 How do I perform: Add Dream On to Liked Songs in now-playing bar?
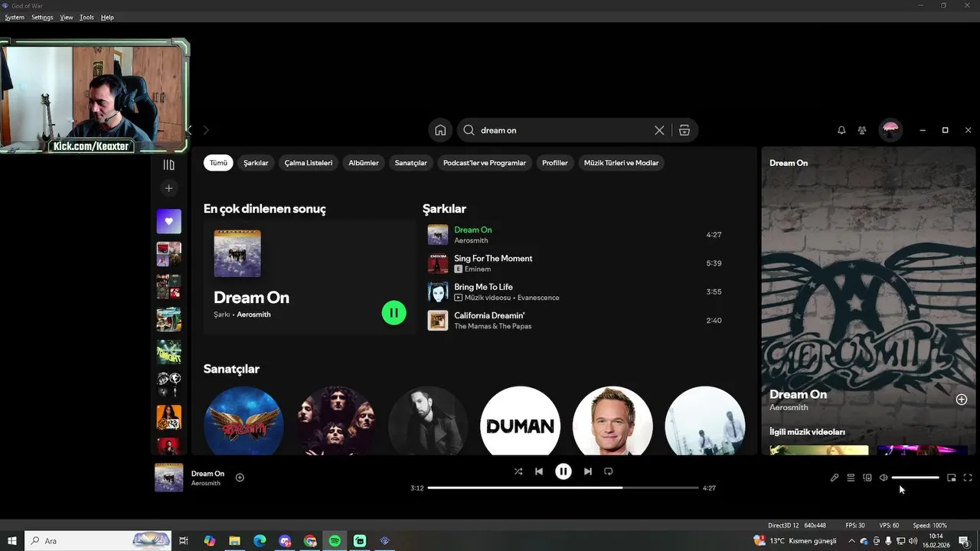pos(240,478)
